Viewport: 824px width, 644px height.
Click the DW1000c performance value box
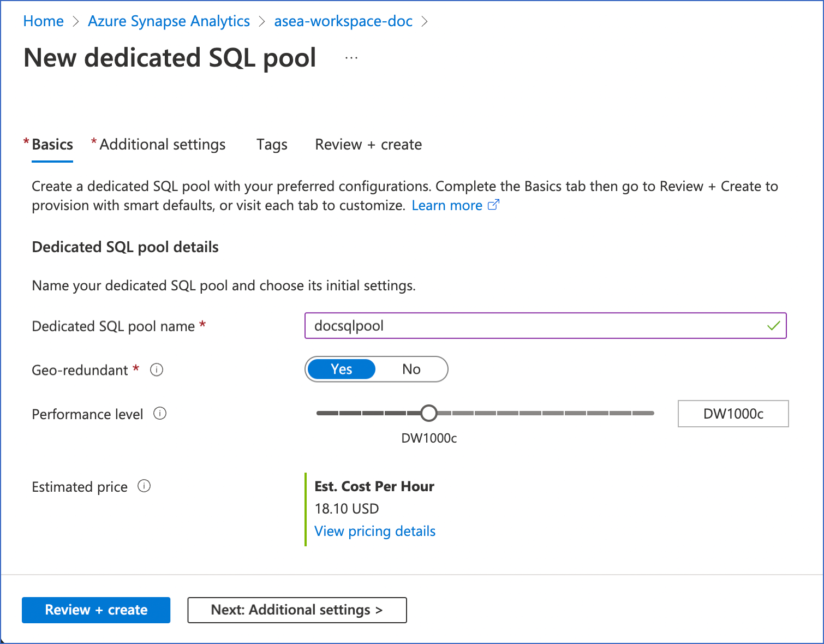[x=733, y=414]
